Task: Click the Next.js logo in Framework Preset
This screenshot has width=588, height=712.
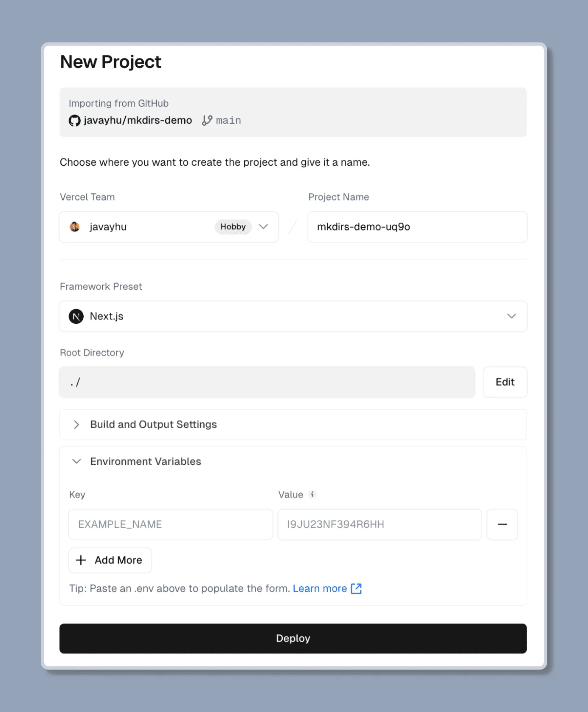Action: pos(76,316)
